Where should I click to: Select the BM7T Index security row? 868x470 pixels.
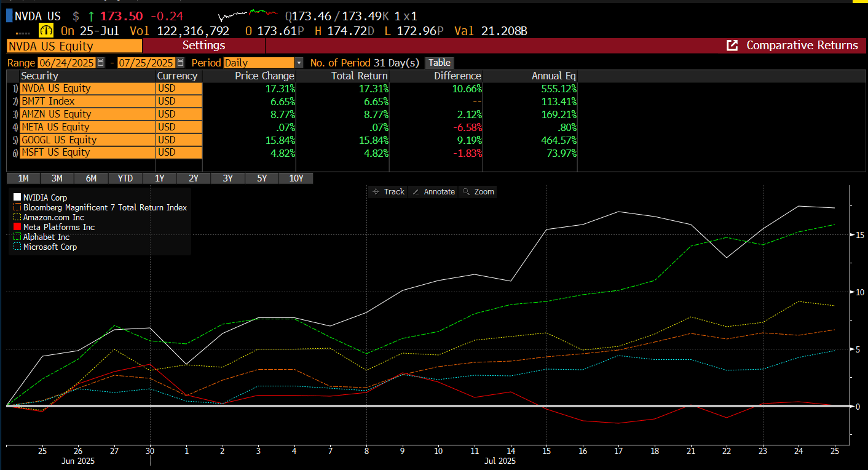tap(87, 102)
